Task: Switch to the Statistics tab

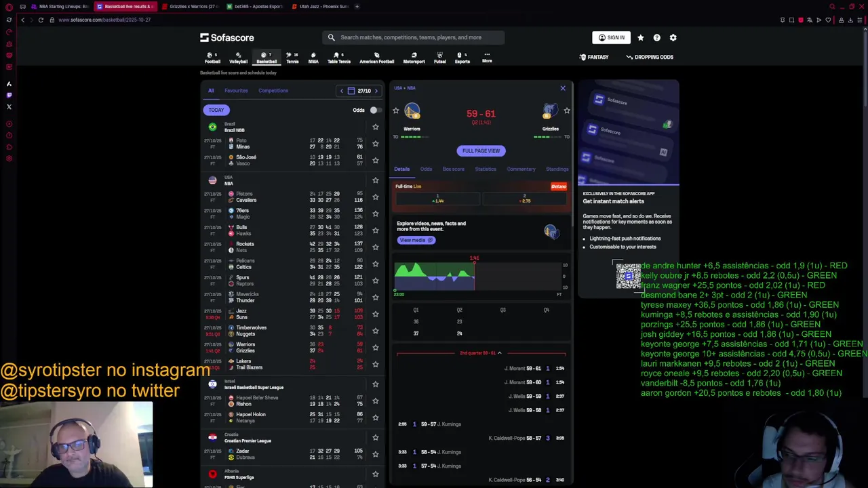Action: [486, 169]
